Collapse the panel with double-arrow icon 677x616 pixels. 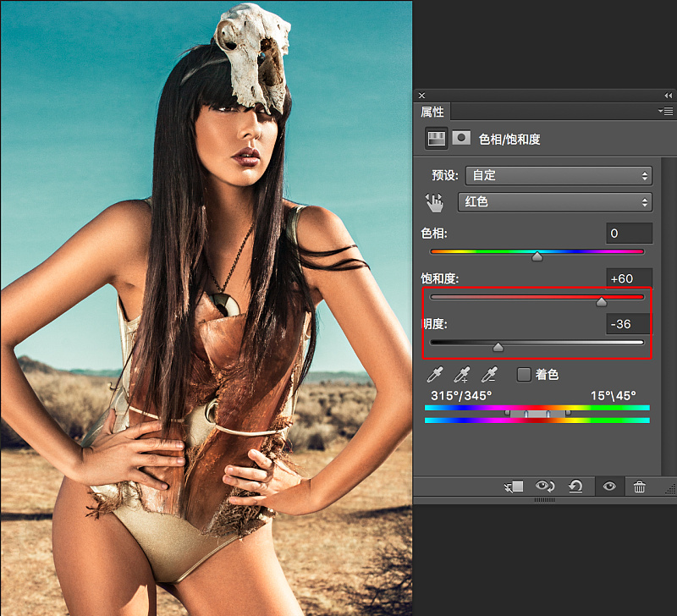tap(668, 96)
